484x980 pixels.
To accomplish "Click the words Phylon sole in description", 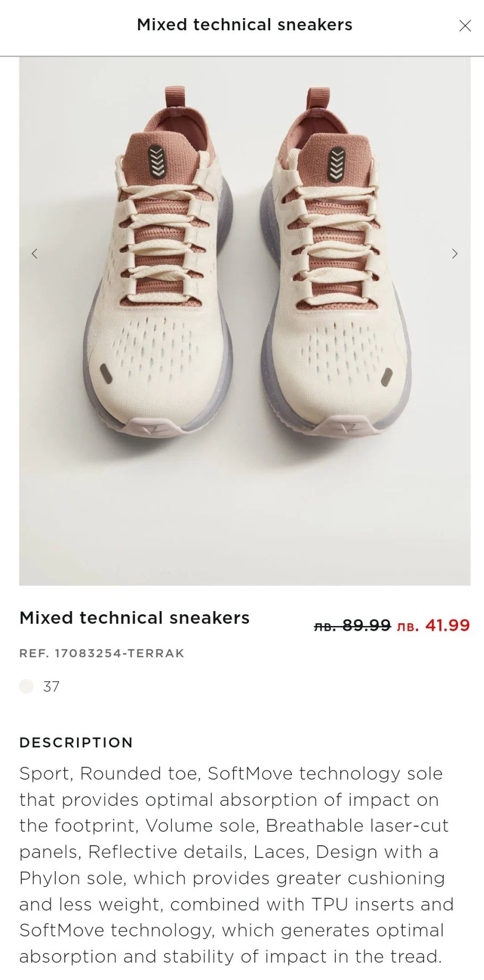I will 73,878.
